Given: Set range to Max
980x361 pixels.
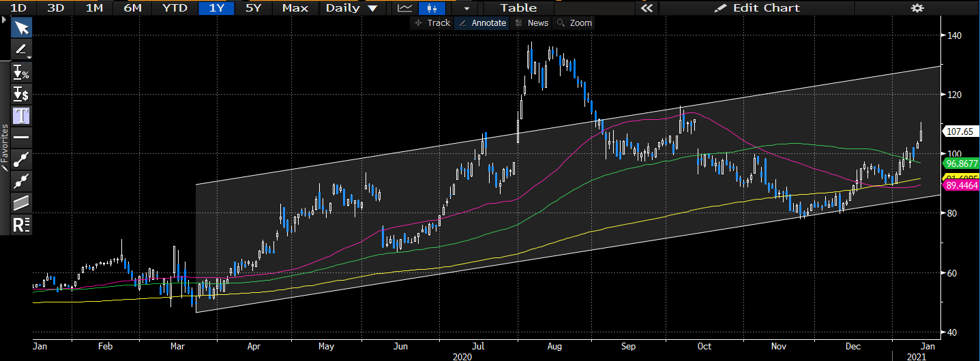Looking at the screenshot, I should [x=295, y=8].
